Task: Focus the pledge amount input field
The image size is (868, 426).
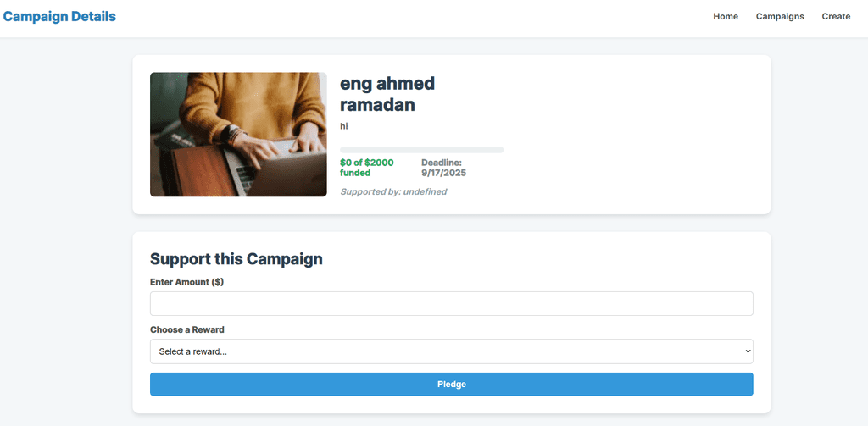Action: point(451,304)
